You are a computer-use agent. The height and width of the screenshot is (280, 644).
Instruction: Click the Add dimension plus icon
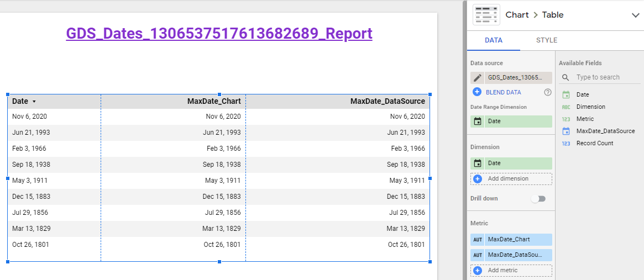(x=477, y=179)
